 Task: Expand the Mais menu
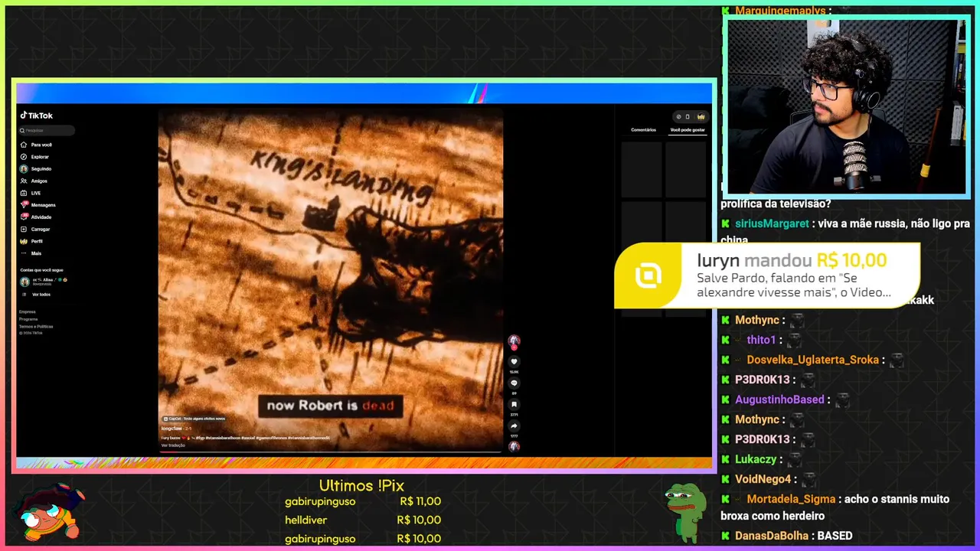point(31,253)
